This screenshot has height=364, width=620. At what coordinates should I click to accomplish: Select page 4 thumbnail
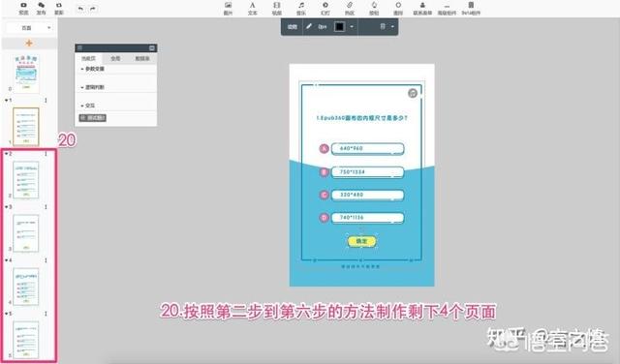26,287
